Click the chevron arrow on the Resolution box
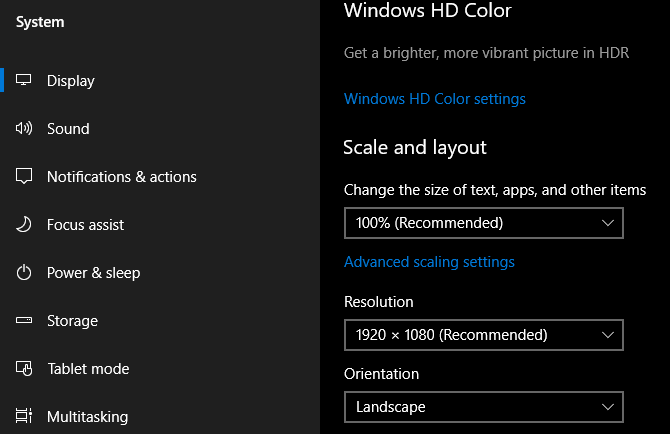This screenshot has width=670, height=434. (x=607, y=335)
